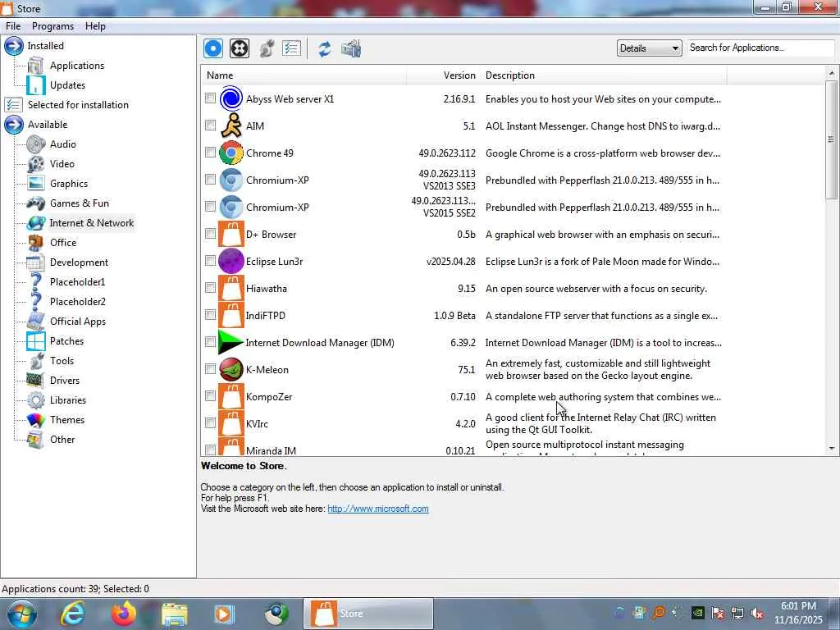
Task: Launch Internet Explorer from the taskbar
Action: 72,614
